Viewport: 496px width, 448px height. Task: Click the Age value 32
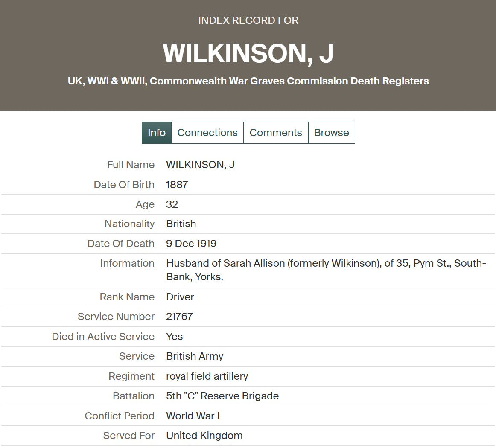tap(172, 204)
